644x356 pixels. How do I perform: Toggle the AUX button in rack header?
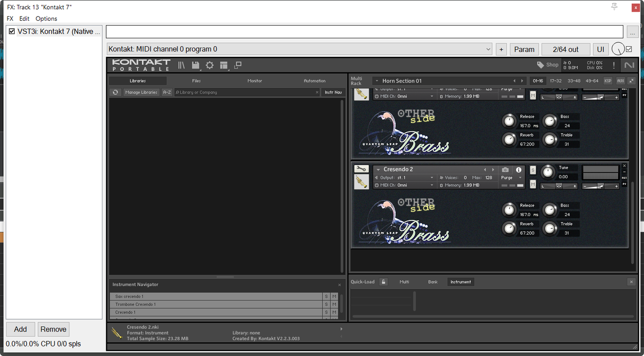(x=620, y=81)
